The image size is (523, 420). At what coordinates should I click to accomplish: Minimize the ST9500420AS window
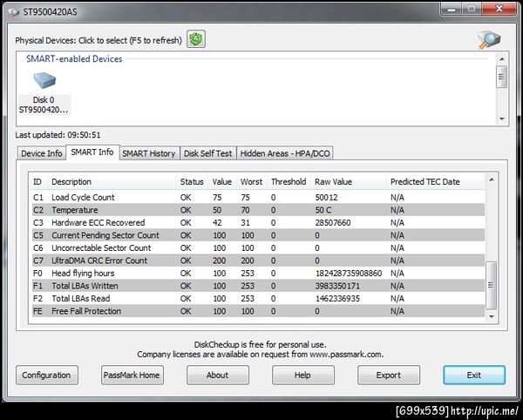tap(452, 10)
